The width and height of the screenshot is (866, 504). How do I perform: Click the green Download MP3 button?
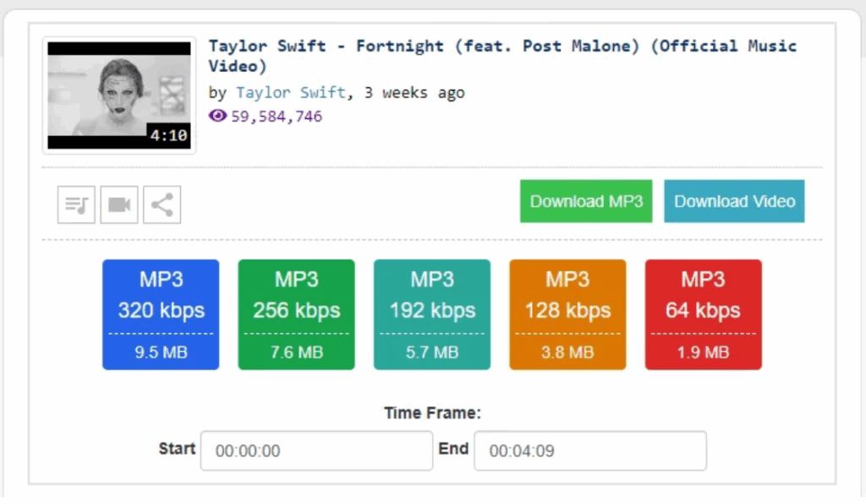point(585,201)
